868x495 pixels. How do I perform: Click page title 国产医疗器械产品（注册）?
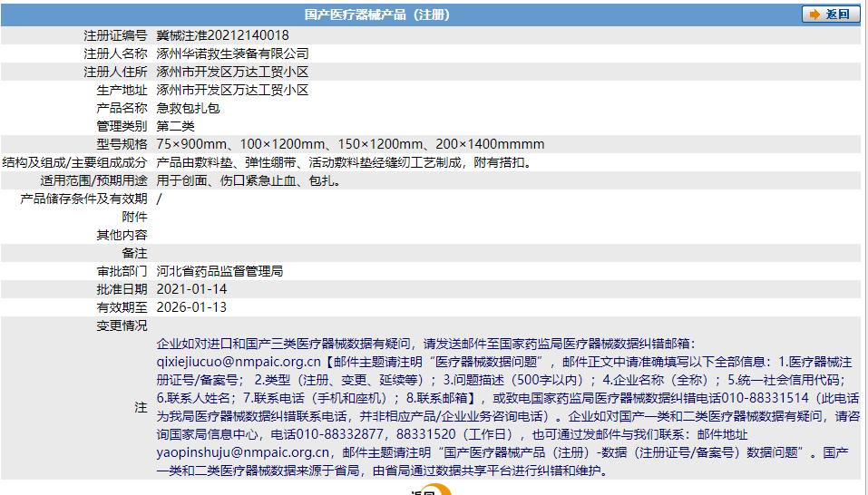(377, 15)
